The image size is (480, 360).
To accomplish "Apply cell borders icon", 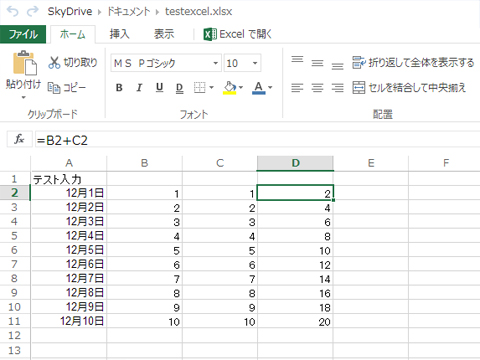I will (x=200, y=88).
